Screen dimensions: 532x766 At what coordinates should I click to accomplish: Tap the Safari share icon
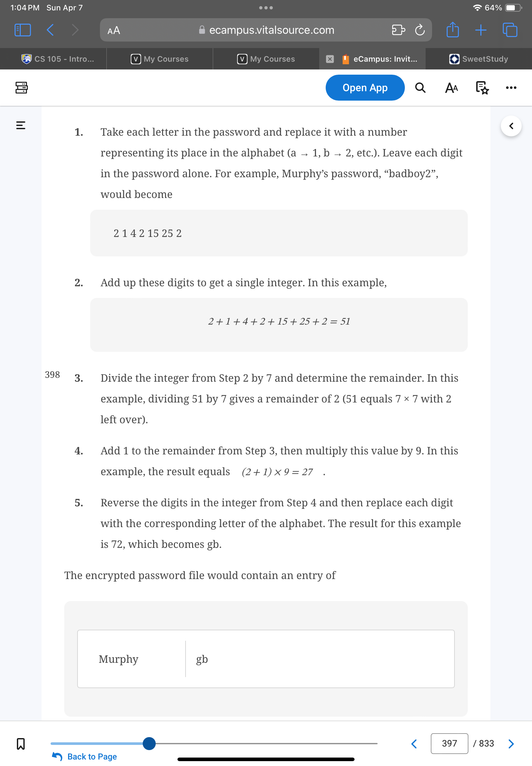tap(452, 30)
